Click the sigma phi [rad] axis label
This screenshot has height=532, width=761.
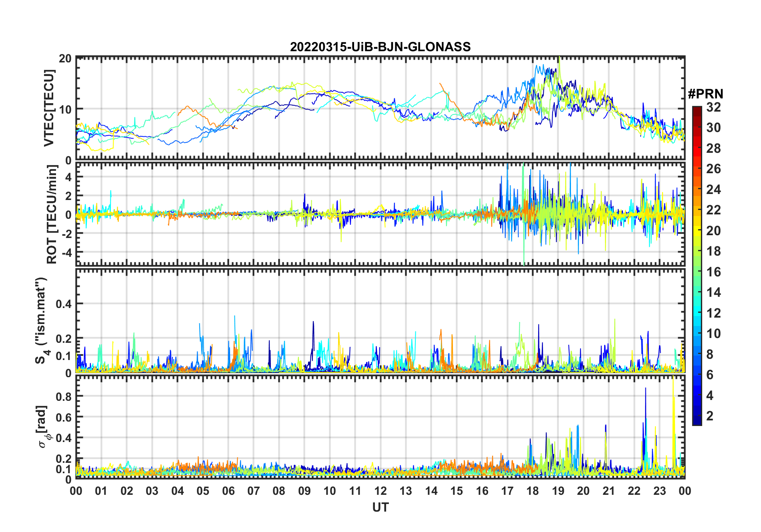[44, 427]
